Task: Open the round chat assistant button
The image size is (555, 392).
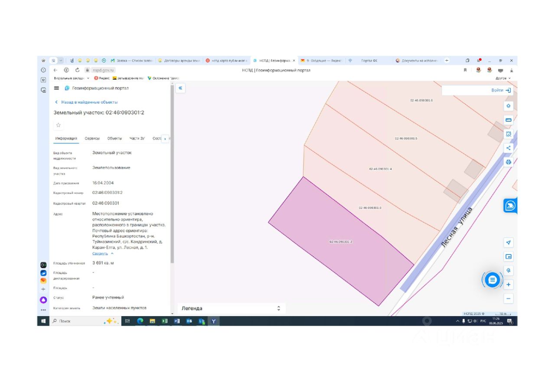Action: tap(492, 280)
